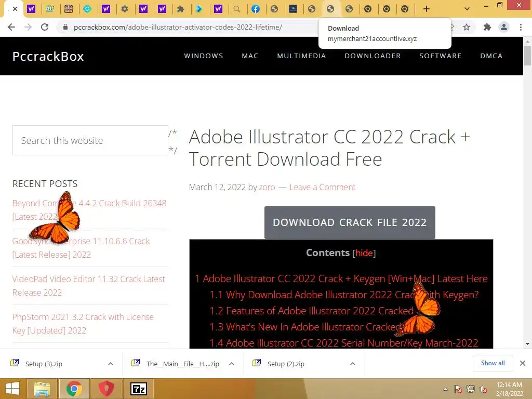Viewport: 532px width, 399px height.
Task: Click the article title heading
Action: click(329, 148)
